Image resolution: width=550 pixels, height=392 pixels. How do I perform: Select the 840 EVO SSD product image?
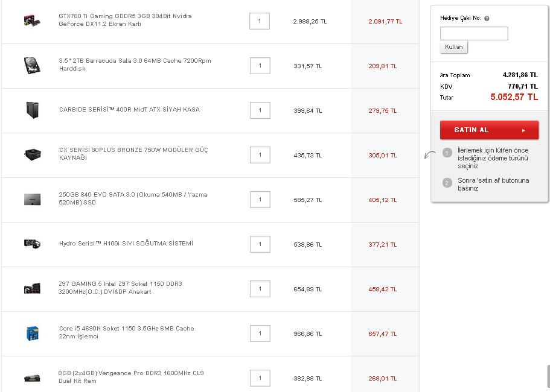coord(32,199)
